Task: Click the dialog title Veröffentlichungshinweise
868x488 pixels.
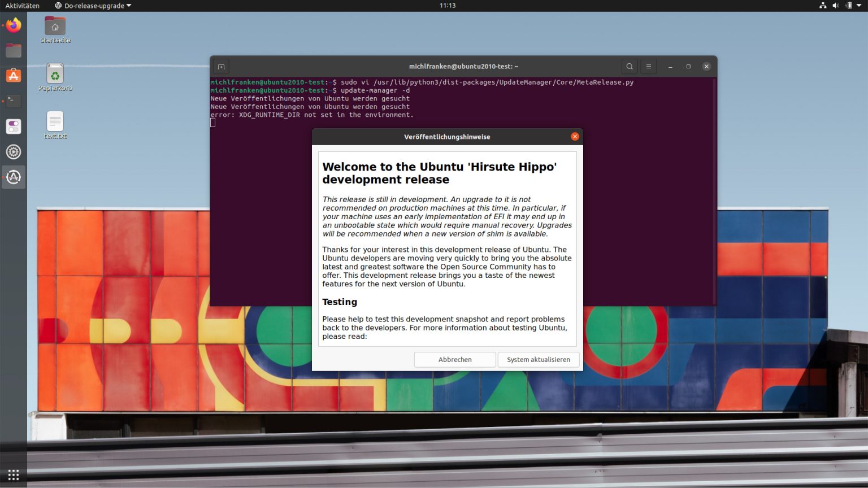Action: (447, 137)
